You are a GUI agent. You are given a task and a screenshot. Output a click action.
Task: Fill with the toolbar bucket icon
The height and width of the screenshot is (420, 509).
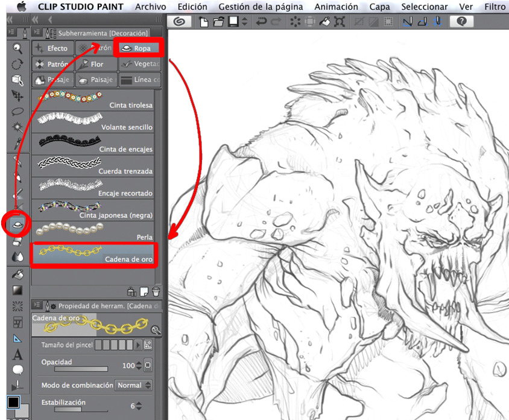324,22
